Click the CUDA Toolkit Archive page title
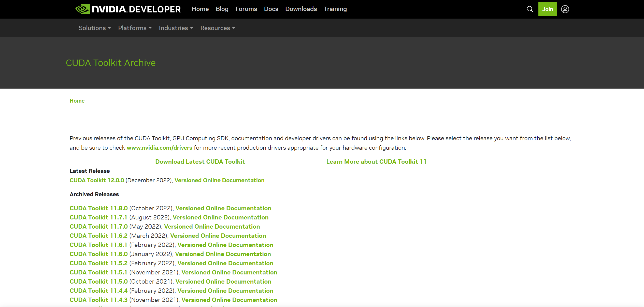The width and height of the screenshot is (644, 307). (111, 63)
